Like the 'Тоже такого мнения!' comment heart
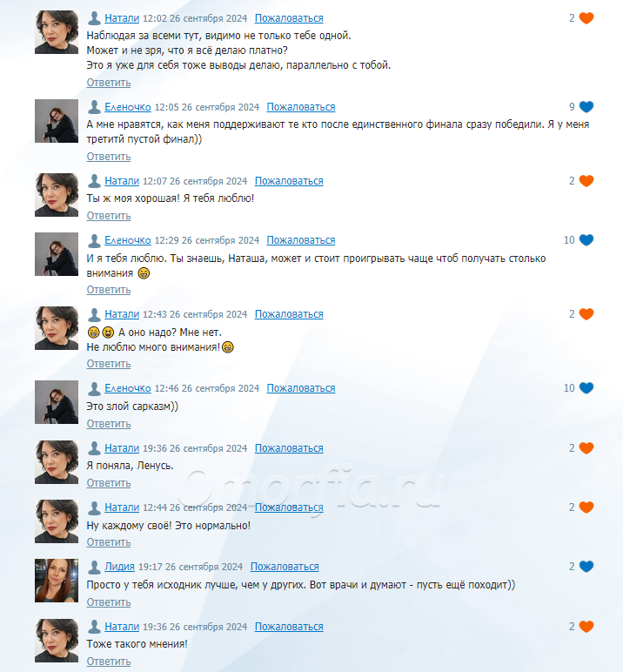Image resolution: width=623 pixels, height=672 pixels. [x=586, y=627]
